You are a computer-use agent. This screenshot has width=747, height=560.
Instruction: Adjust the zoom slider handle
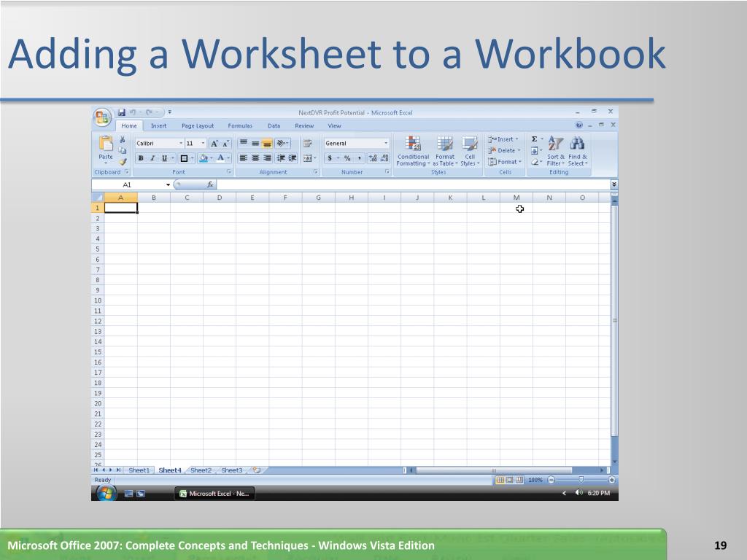[581, 480]
